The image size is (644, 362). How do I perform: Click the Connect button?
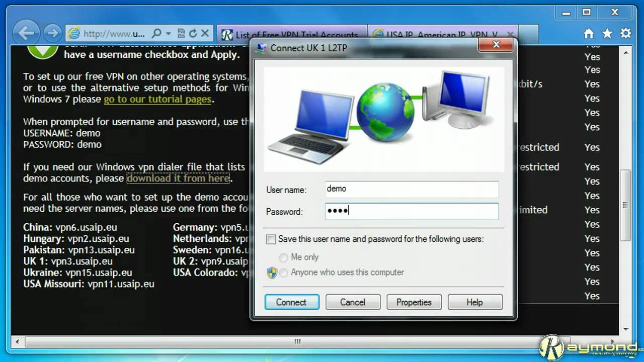coord(292,302)
